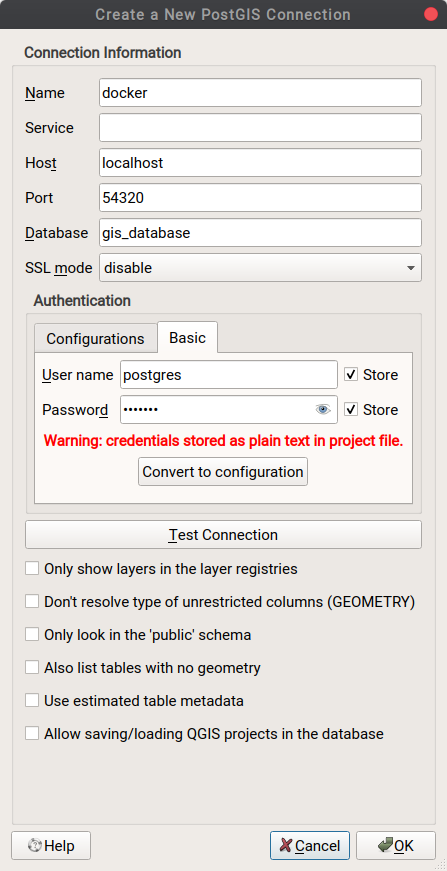Toggle Store checkbox for User name

(x=350, y=375)
